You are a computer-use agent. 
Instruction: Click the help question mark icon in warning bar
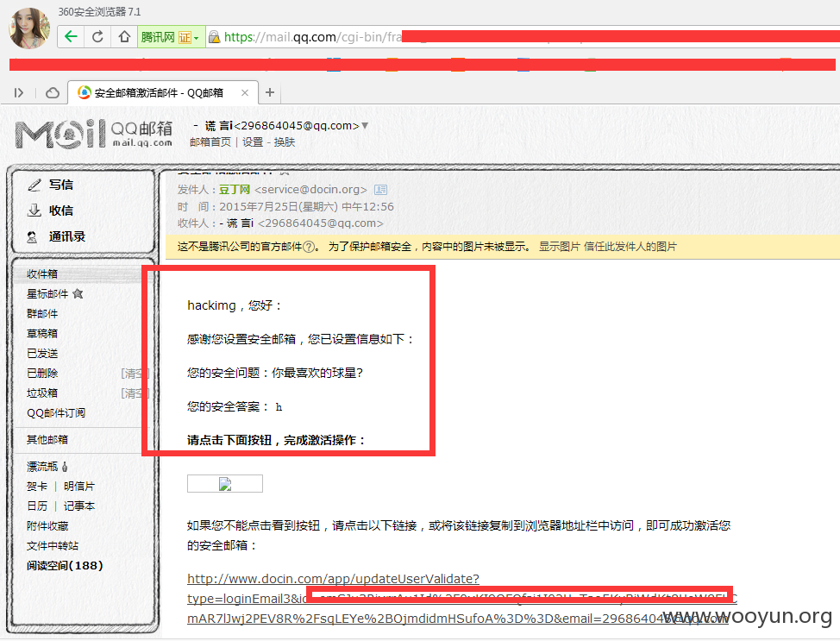tap(309, 247)
